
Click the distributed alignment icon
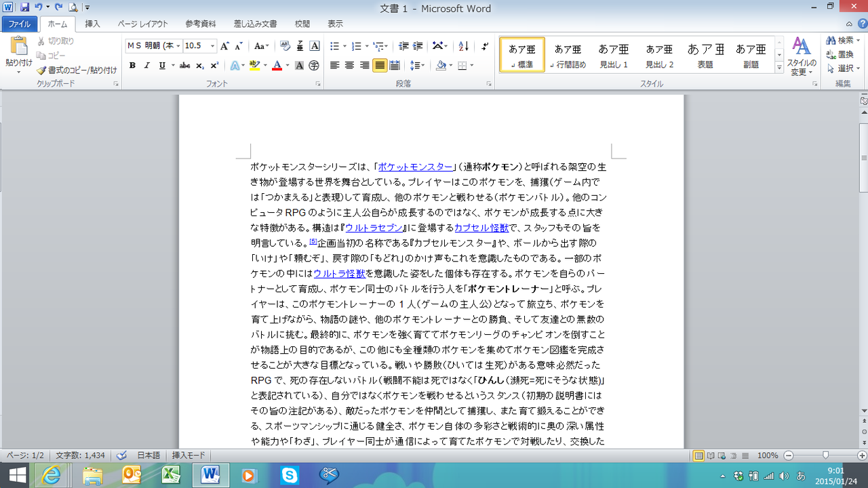395,66
